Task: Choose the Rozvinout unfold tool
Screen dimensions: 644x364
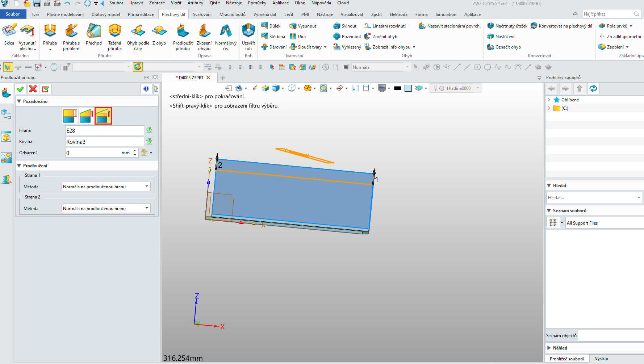Action: [347, 36]
